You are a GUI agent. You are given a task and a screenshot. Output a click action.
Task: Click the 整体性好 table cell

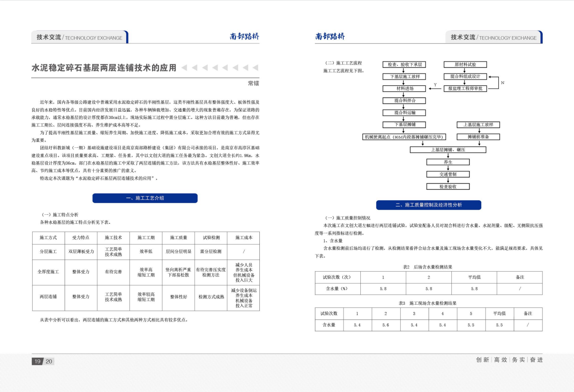pyautogui.click(x=178, y=297)
